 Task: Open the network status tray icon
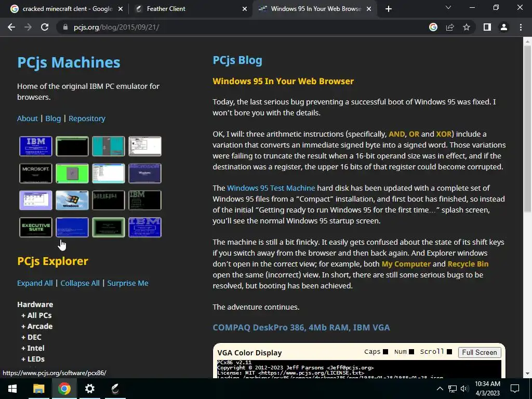tap(453, 389)
